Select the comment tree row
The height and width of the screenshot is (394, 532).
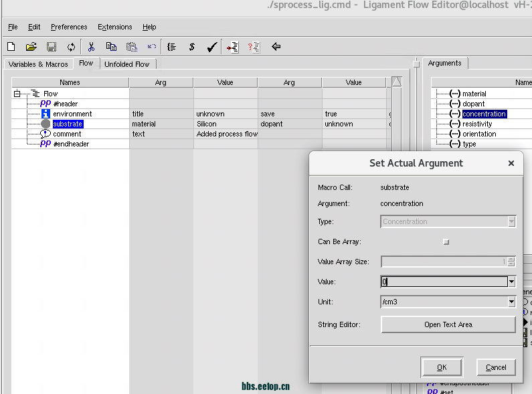(67, 134)
